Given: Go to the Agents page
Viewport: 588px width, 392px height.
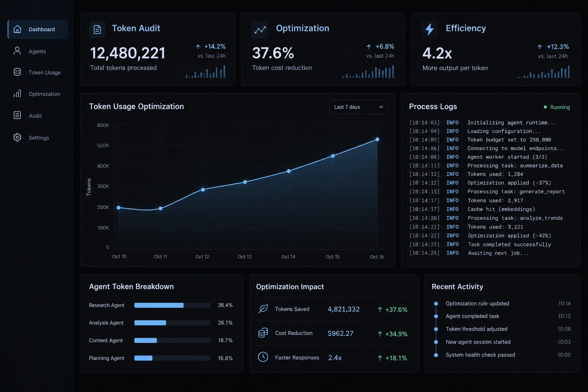Looking at the screenshot, I should click(x=37, y=51).
